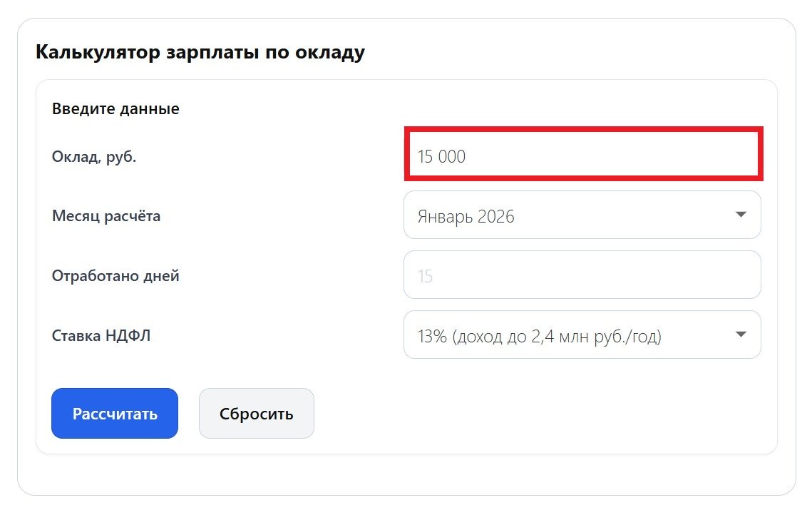The width and height of the screenshot is (812, 515).
Task: Expand the Ставка НДФЛ tax rate dropdown
Action: 582,334
